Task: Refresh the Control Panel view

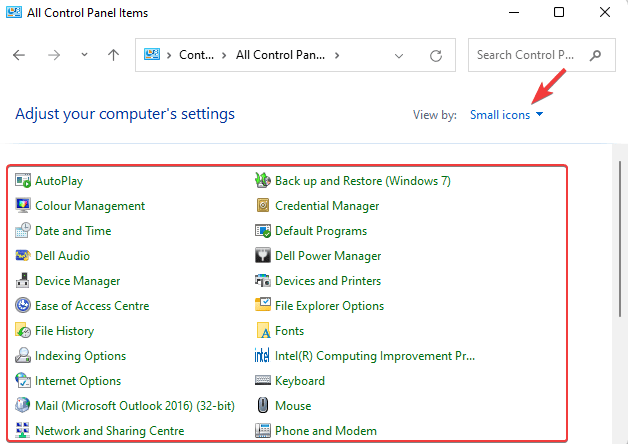Action: [436, 56]
